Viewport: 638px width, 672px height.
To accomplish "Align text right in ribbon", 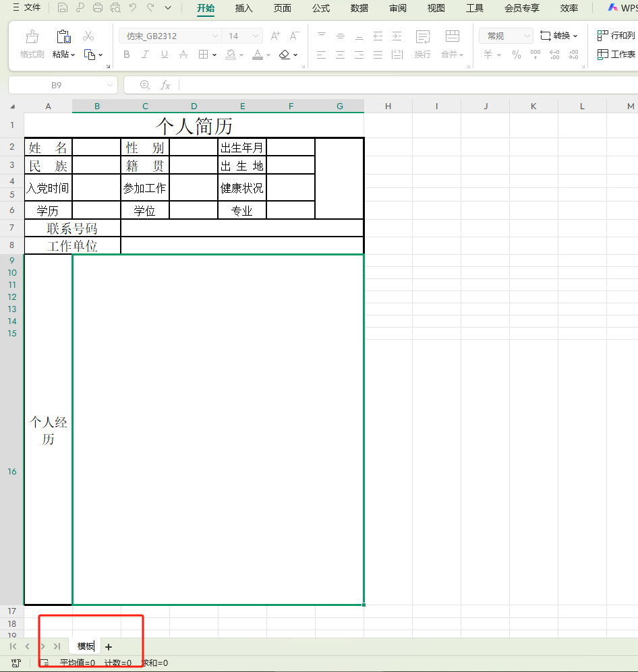I will click(359, 55).
